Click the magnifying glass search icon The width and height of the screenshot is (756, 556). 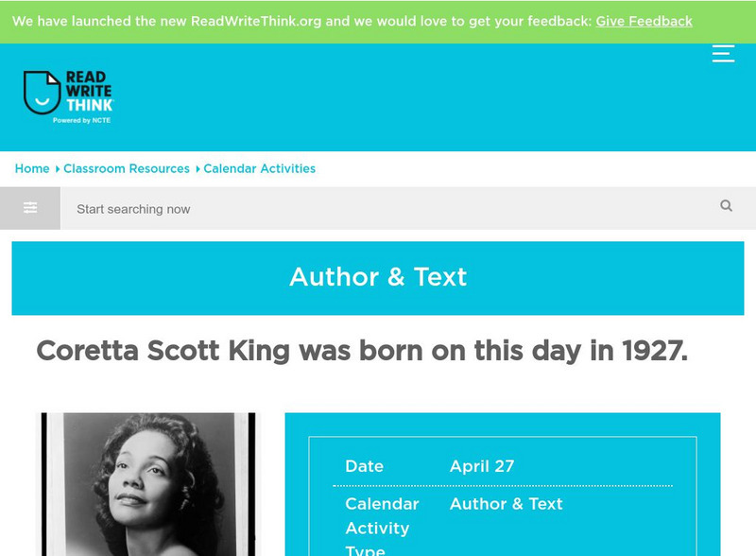tap(726, 206)
